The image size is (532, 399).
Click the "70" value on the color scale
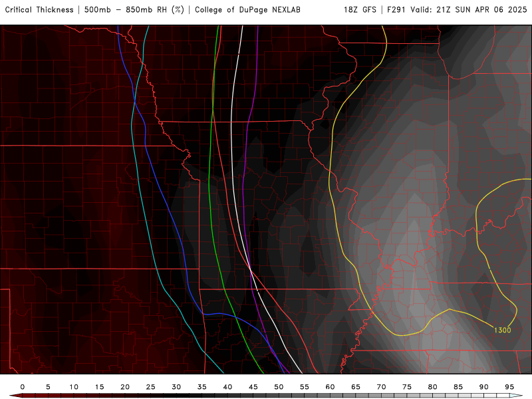(381, 387)
